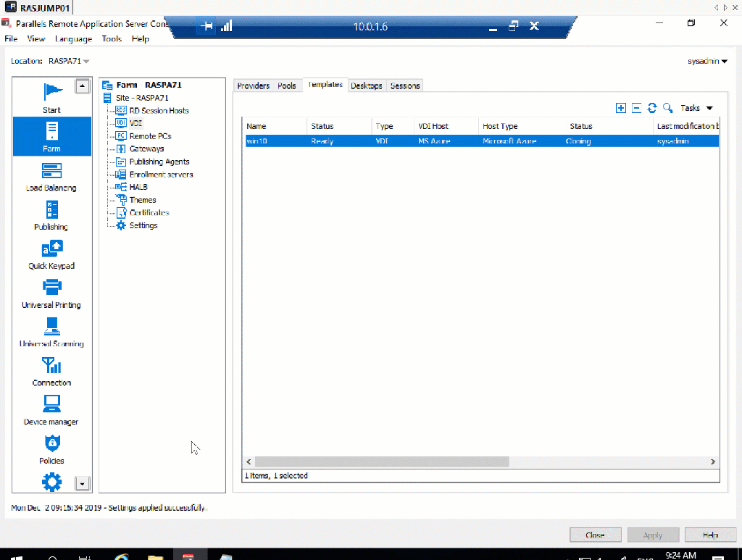The width and height of the screenshot is (742, 560).
Task: Pin the remote session connection bar
Action: point(207,26)
